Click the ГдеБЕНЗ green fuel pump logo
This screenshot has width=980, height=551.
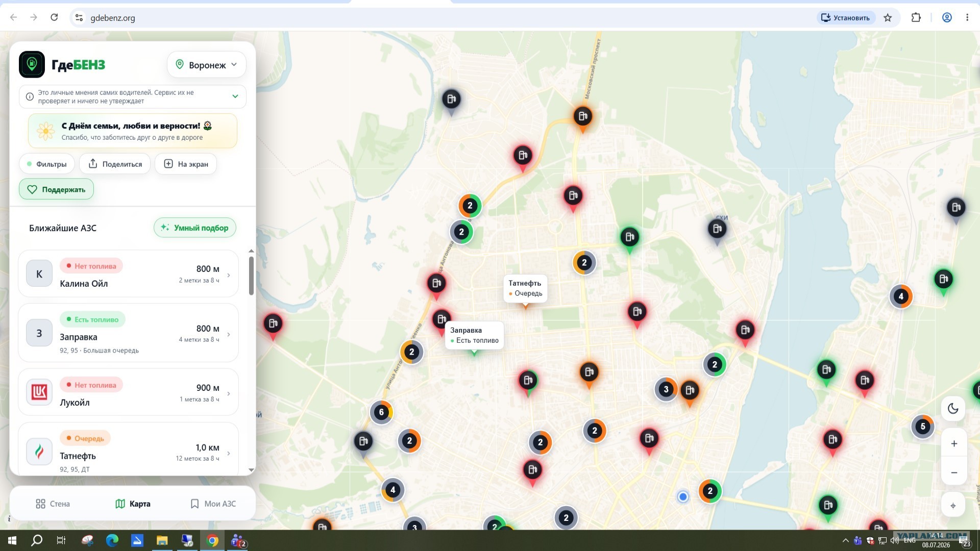[x=32, y=64]
